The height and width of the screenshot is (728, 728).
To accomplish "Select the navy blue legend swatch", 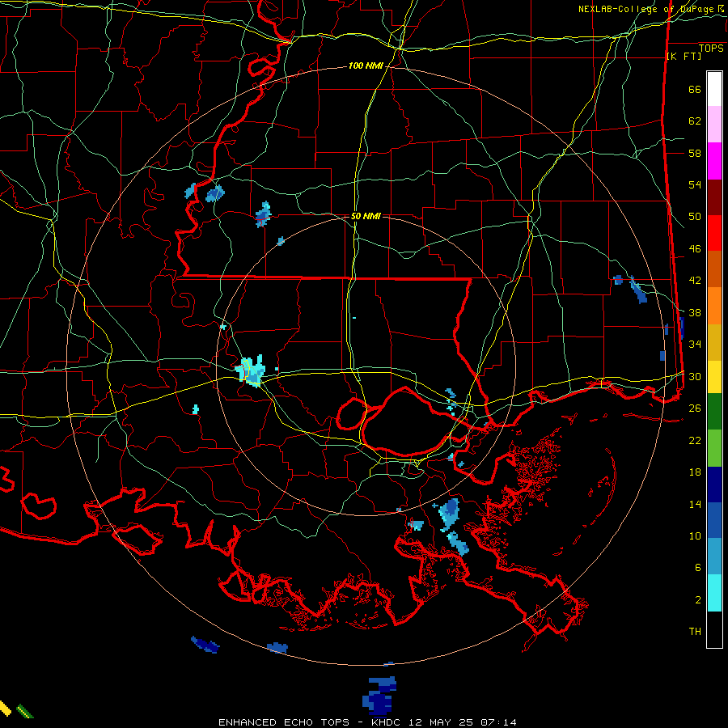I will pos(714,485).
